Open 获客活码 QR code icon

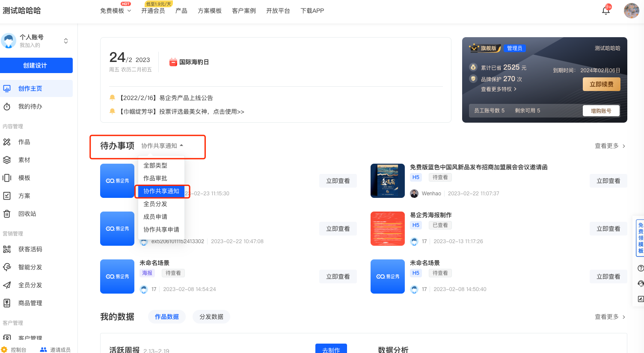pos(7,249)
